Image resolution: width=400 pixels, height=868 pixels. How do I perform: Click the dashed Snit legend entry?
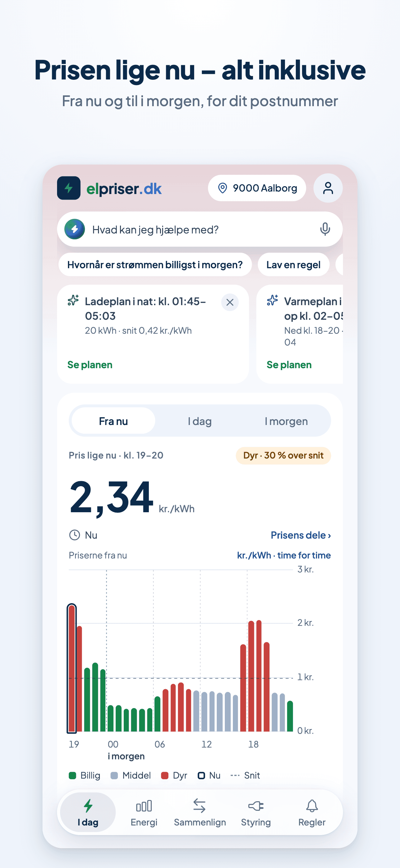(x=246, y=776)
